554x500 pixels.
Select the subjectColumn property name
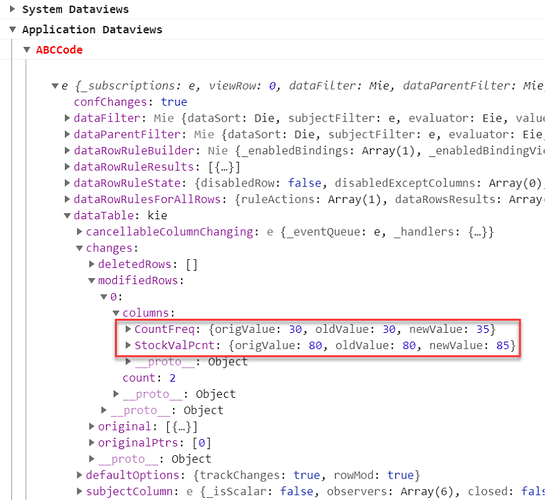[129, 492]
